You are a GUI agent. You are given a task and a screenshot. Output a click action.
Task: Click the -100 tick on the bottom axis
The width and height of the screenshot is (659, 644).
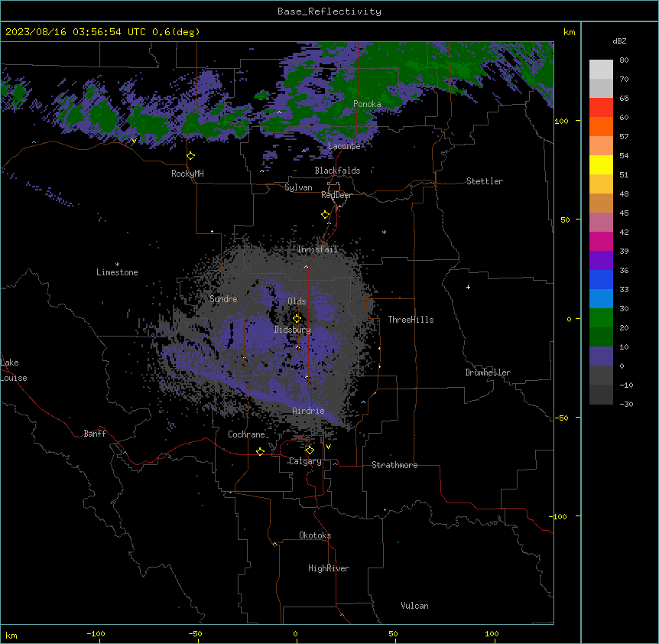click(96, 633)
